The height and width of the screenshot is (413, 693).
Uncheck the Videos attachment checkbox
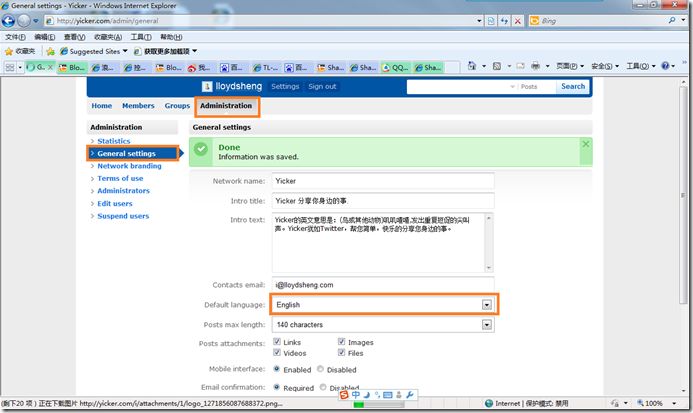click(x=277, y=352)
